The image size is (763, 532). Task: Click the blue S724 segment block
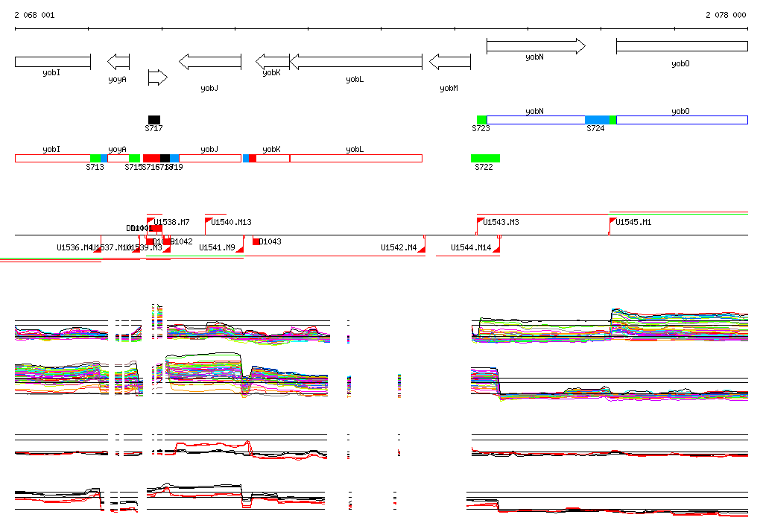point(597,120)
